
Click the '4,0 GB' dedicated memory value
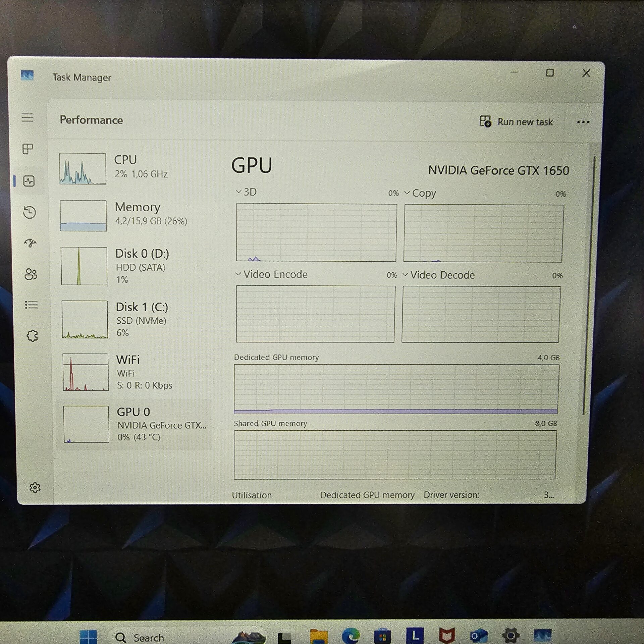549,358
